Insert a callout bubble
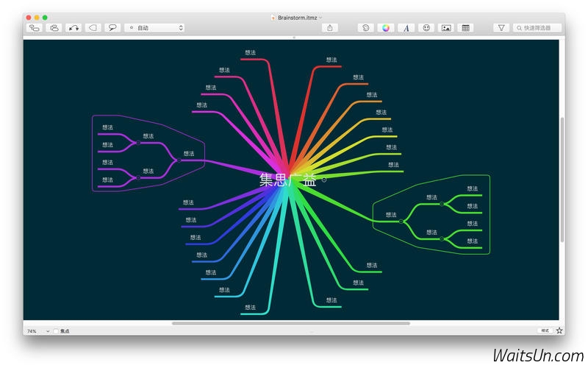Screen dimensions: 588x368 point(112,28)
